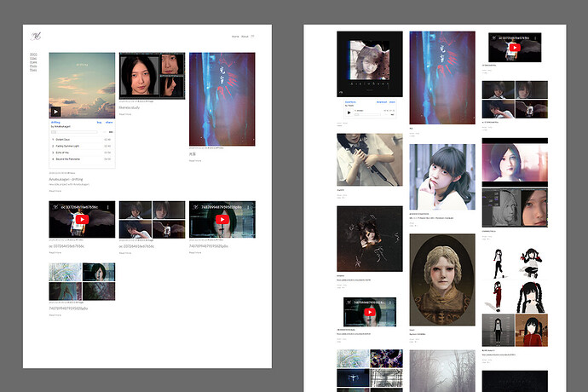The height and width of the screenshot is (392, 588).
Task: Play the YouTube video at top right page
Action: (515, 48)
